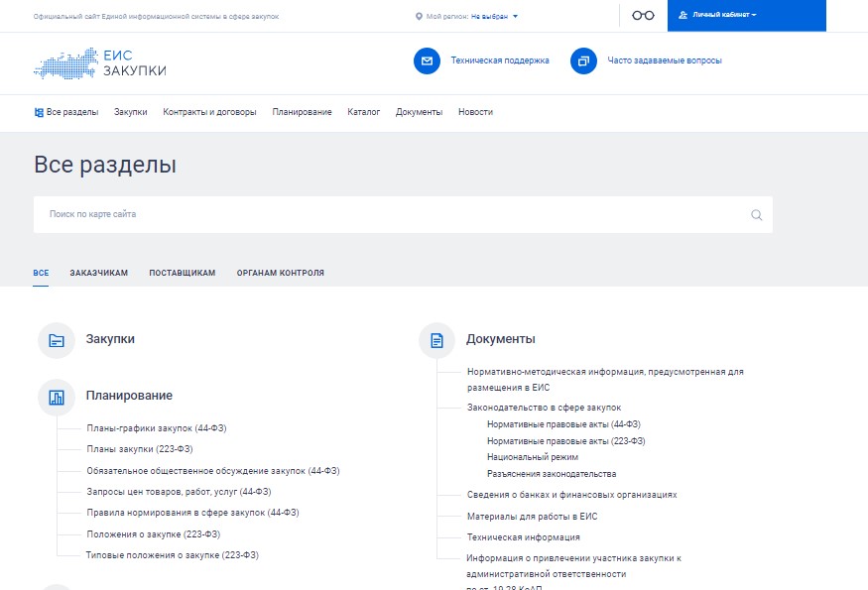Open the Каталог menu item
868x590 pixels.
point(364,112)
